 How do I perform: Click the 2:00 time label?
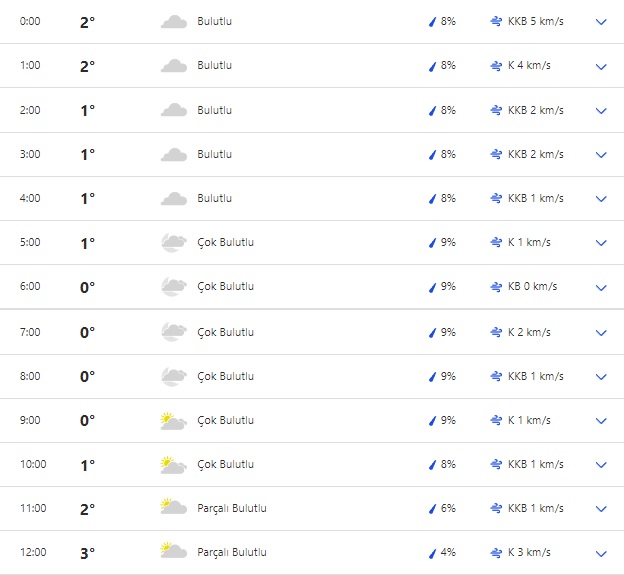coord(30,110)
